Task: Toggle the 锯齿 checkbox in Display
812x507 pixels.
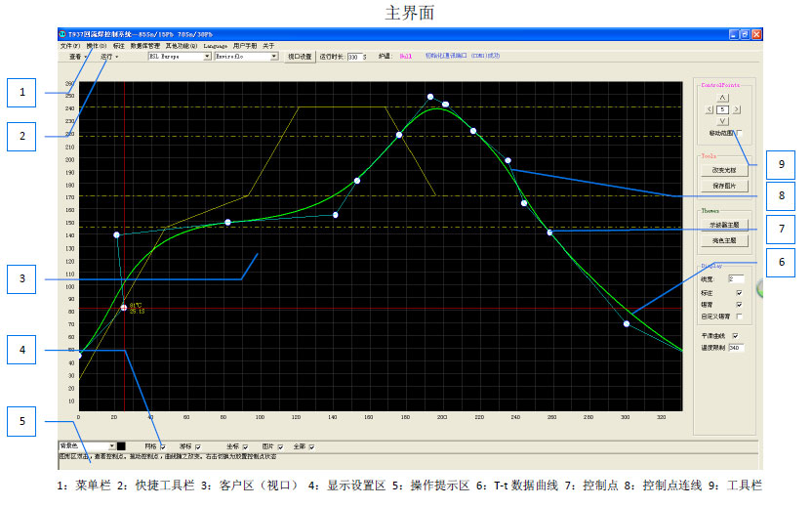Action: [740, 305]
